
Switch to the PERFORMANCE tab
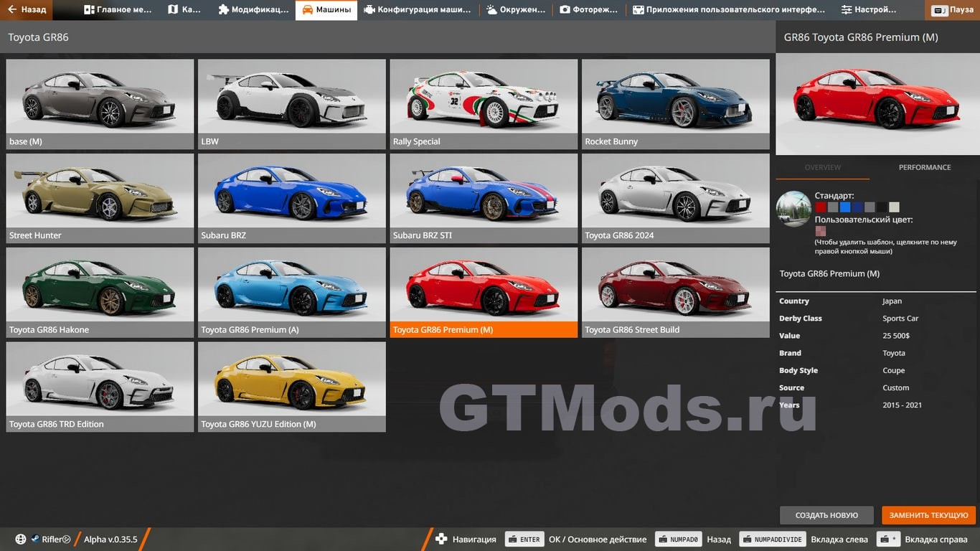tap(925, 167)
